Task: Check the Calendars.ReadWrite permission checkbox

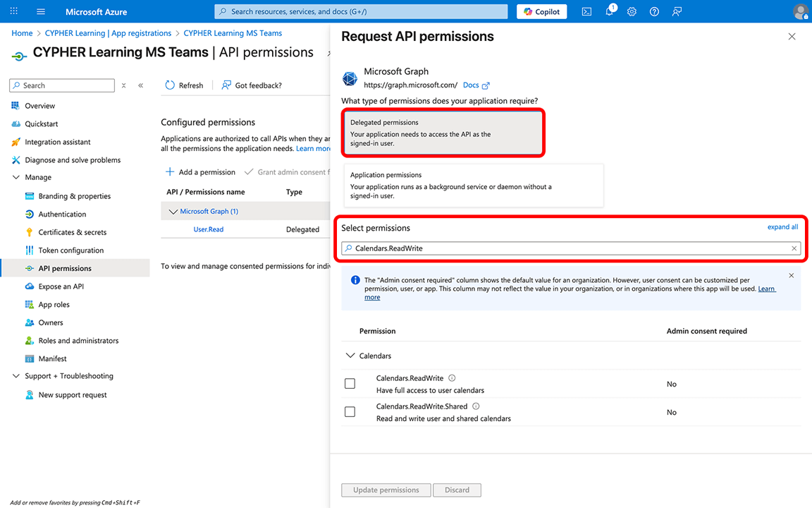Action: [350, 384]
